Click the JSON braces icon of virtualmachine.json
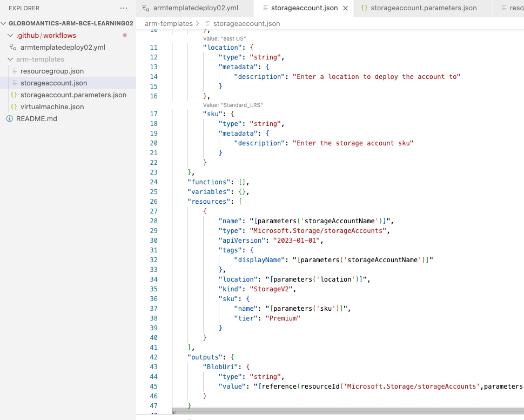Viewport: 524px width, 420px height. pyautogui.click(x=14, y=106)
